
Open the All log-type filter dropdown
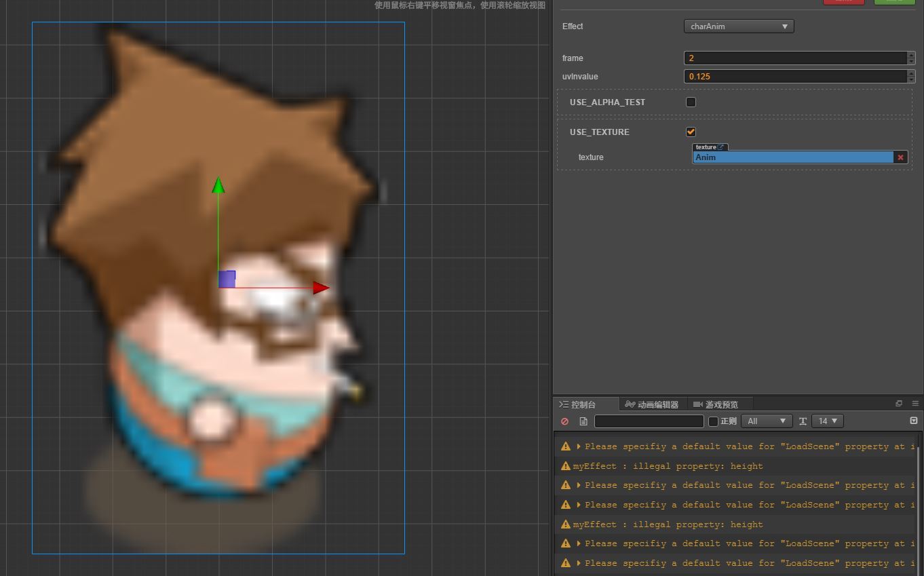point(767,421)
